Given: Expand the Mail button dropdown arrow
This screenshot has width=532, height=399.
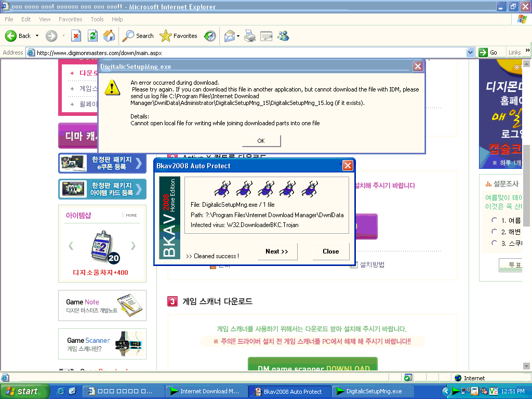Looking at the screenshot, I should pos(238,36).
